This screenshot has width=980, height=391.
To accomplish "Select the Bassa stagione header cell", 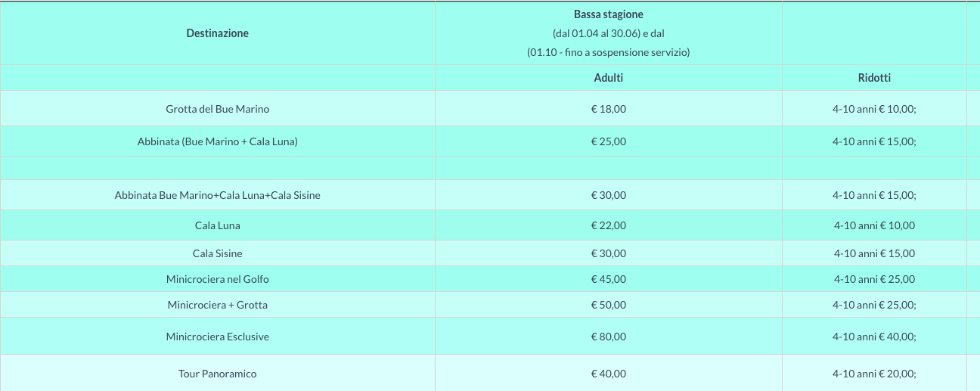I will click(609, 33).
